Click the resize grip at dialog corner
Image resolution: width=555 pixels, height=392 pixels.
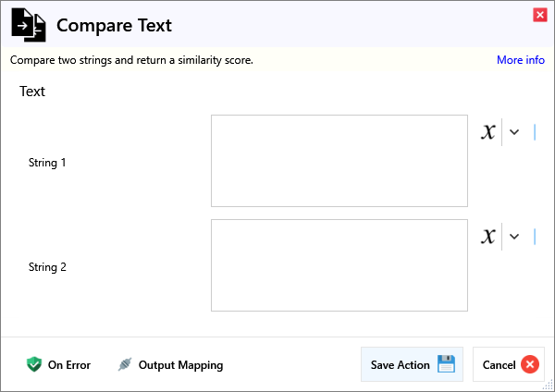549,386
